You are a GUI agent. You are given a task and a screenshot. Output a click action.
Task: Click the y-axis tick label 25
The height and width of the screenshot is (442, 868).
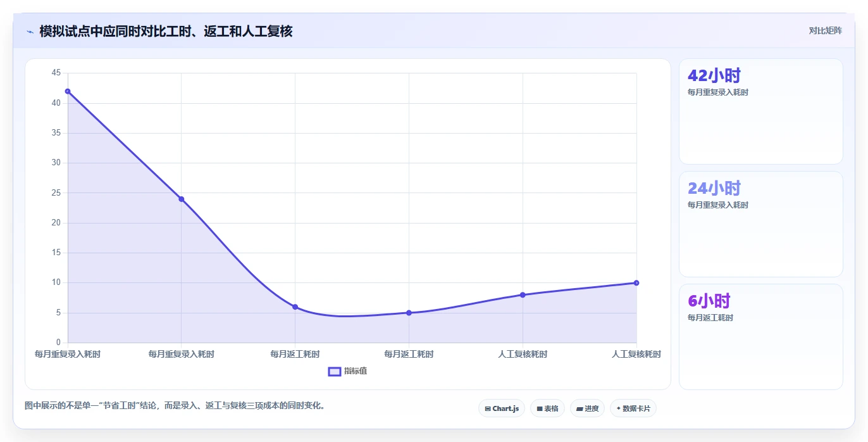[x=56, y=193]
